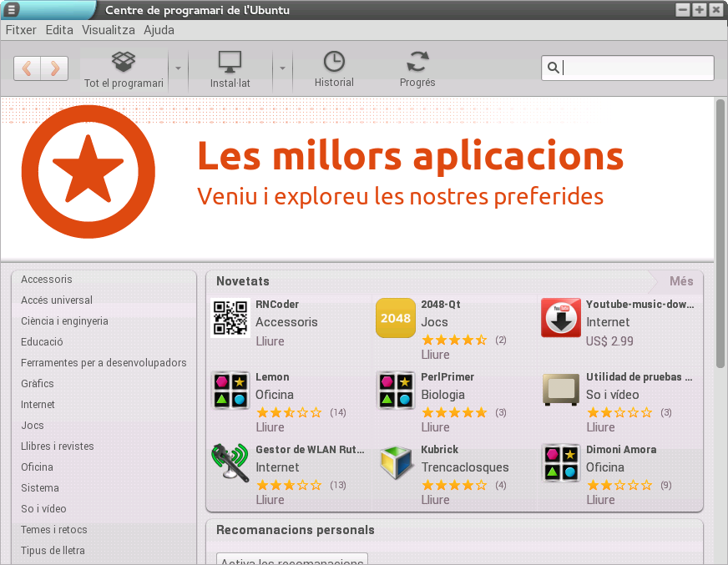This screenshot has width=728, height=565.
Task: Select the Jocs category
Action: [33, 426]
